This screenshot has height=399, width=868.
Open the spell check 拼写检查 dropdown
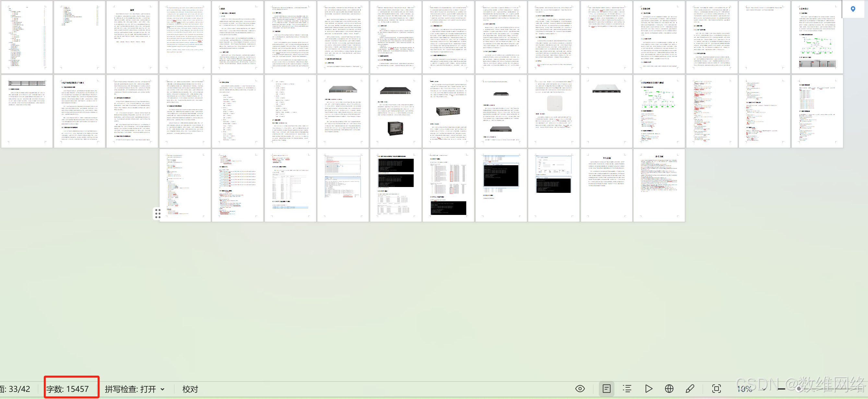coord(135,389)
